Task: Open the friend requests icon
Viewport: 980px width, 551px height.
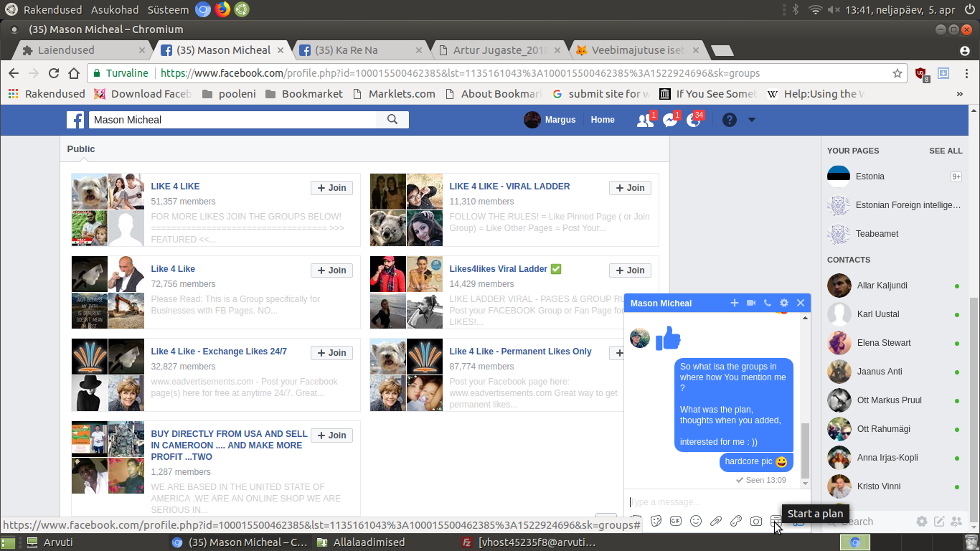Action: coord(645,121)
